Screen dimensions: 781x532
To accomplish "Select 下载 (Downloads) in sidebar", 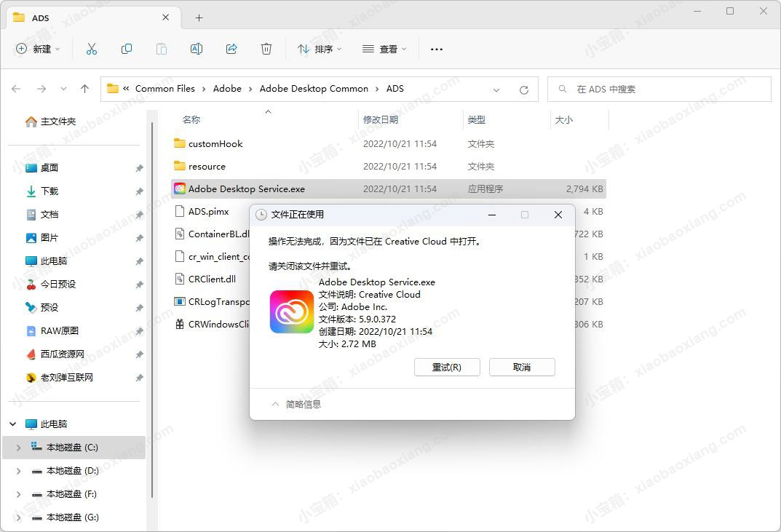I will 49,191.
